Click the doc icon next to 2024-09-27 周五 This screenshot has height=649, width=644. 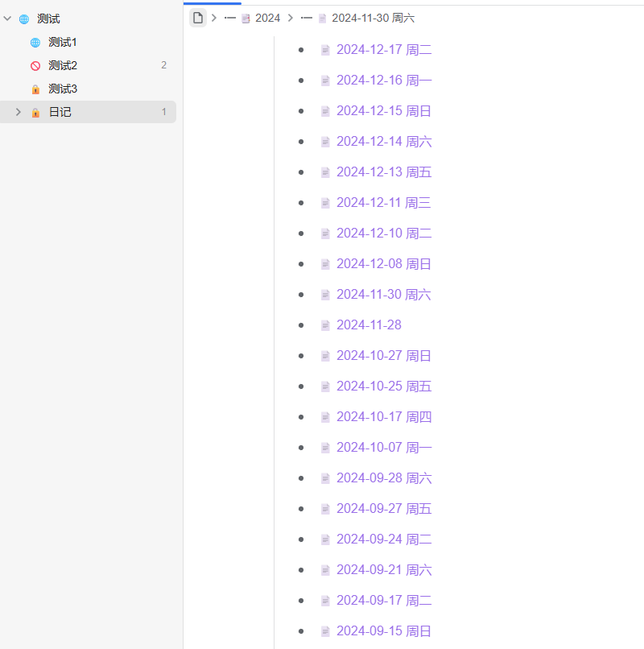click(325, 509)
